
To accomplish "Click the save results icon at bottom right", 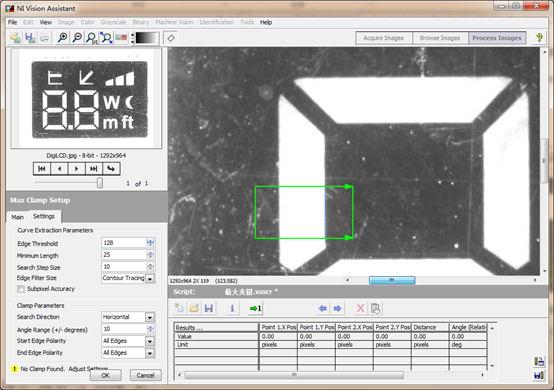I will click(539, 375).
